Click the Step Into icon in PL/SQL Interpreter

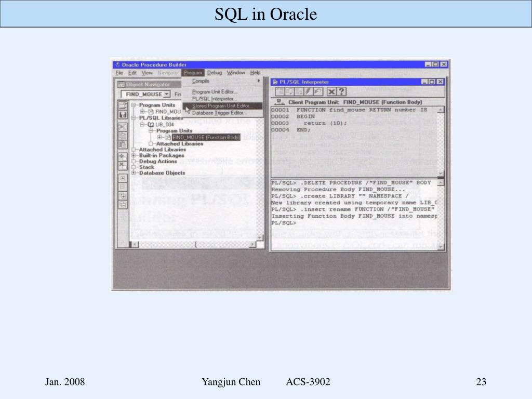(x=280, y=91)
